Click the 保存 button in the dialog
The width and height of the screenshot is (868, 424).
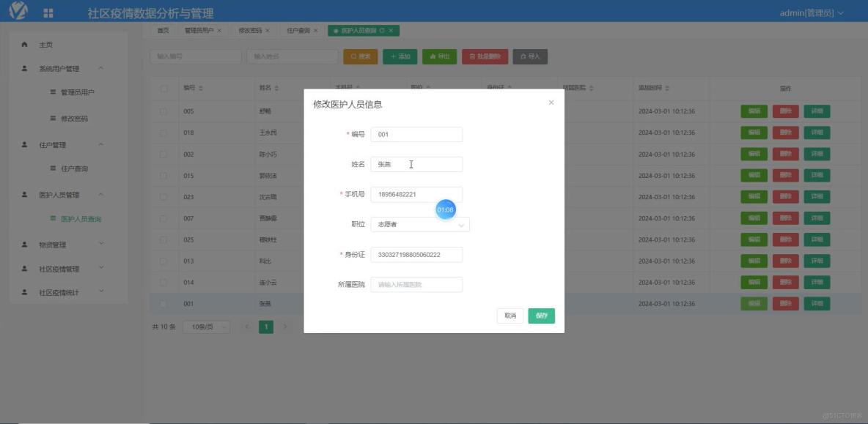click(541, 316)
